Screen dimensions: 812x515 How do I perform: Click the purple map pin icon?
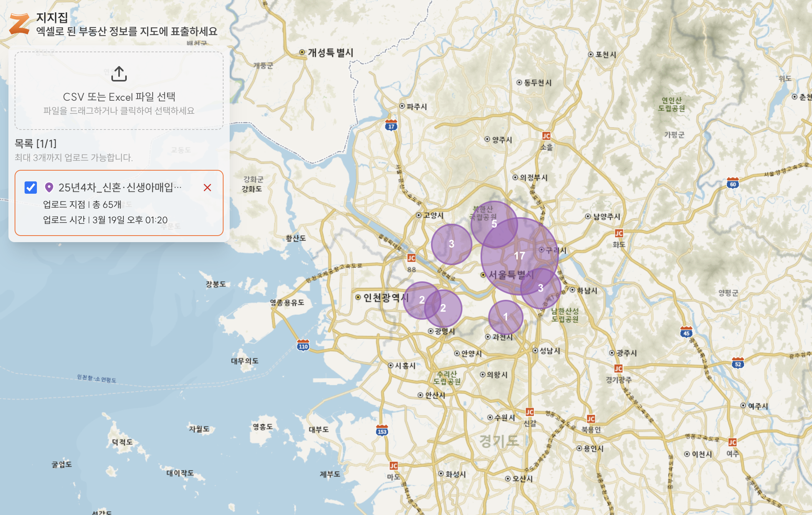pyautogui.click(x=49, y=188)
